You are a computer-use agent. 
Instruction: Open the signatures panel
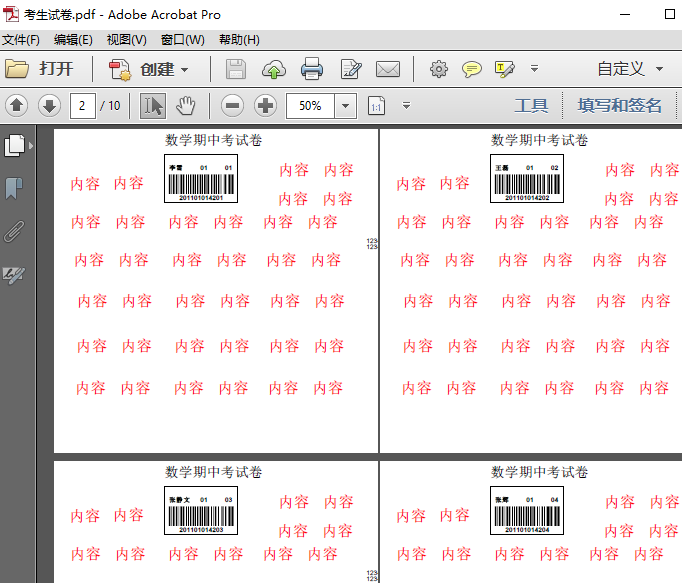tap(14, 275)
